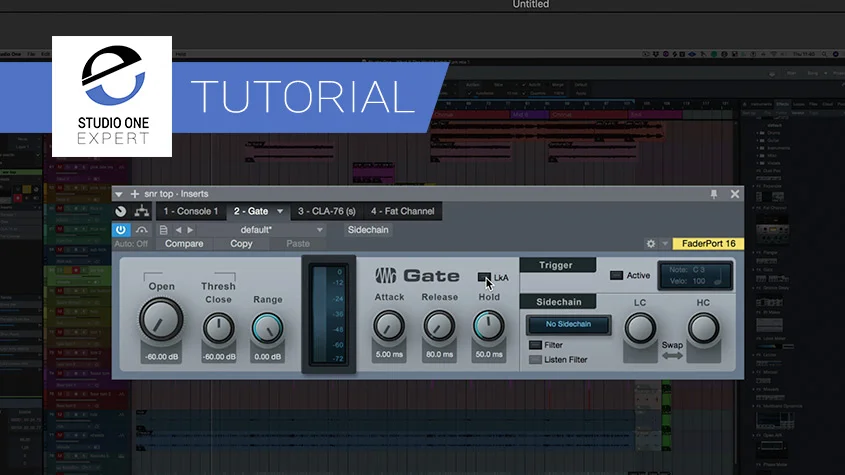The height and width of the screenshot is (475, 845).
Task: Click the -60.00 dB Open value field
Action: click(161, 357)
